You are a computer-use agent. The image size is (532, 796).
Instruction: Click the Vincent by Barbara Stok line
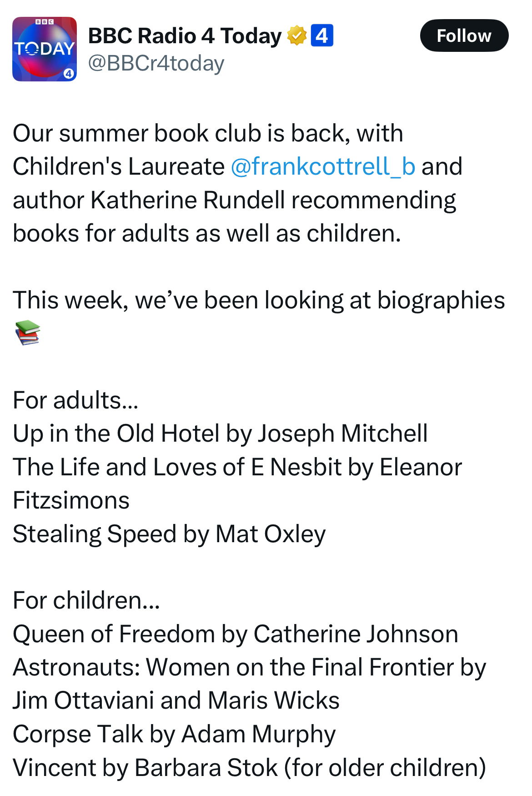click(x=249, y=767)
